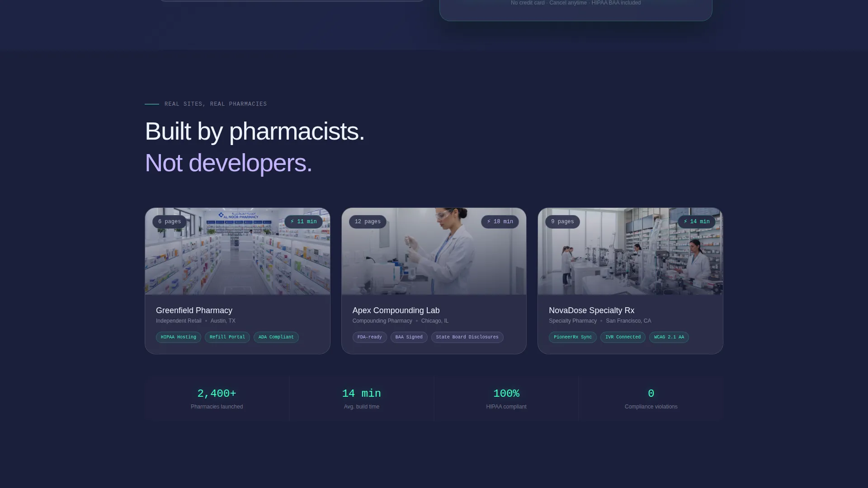
Task: Click the lightning "14 min" badge on NovaDose card
Action: pos(696,222)
